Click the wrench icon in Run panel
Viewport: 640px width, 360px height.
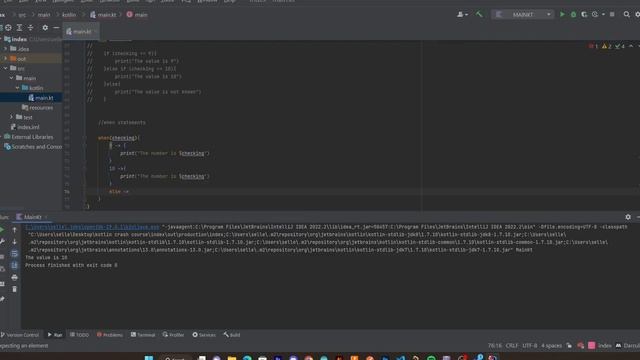pos(2,242)
